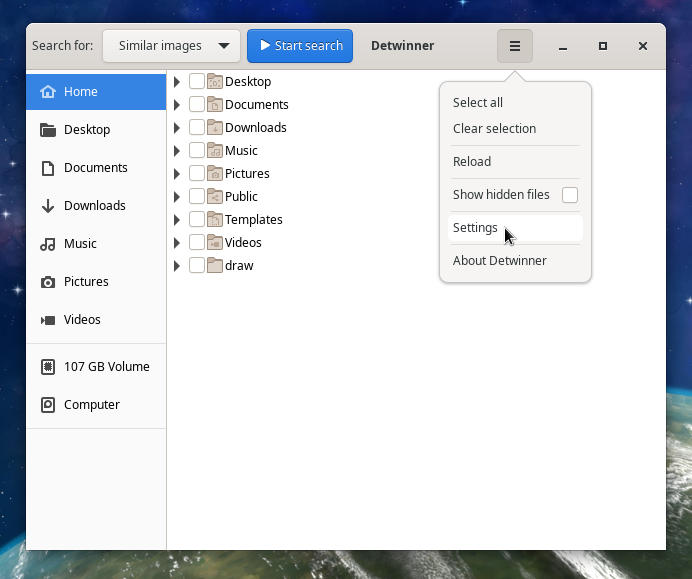Choose About Detwinner menu entry
Image resolution: width=692 pixels, height=579 pixels.
[x=499, y=261]
